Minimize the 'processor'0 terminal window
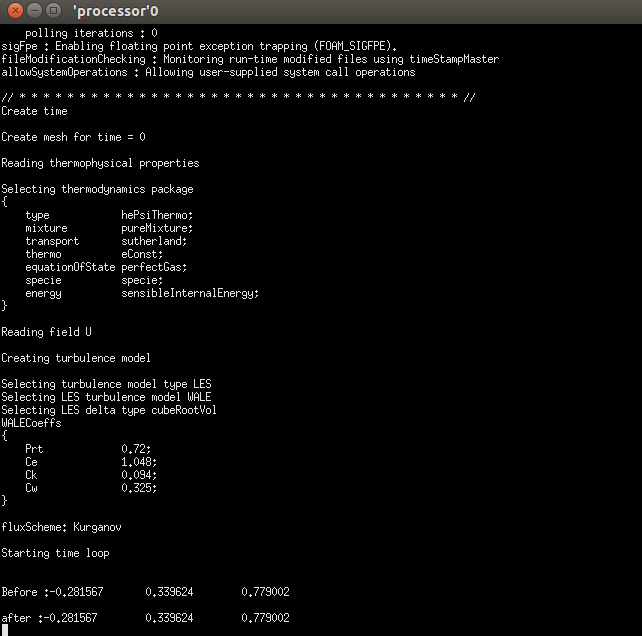Viewport: 642px width, 636px height. [x=34, y=11]
